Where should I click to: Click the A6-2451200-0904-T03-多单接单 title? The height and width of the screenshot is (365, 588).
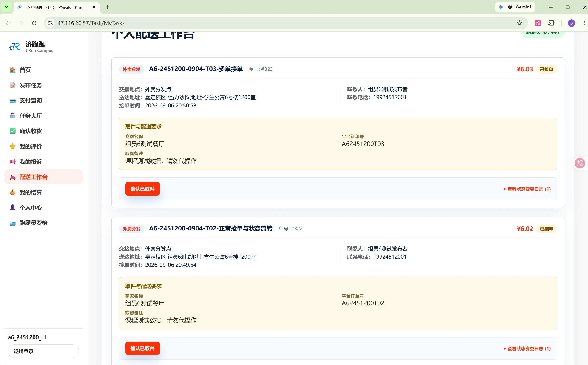[196, 69]
